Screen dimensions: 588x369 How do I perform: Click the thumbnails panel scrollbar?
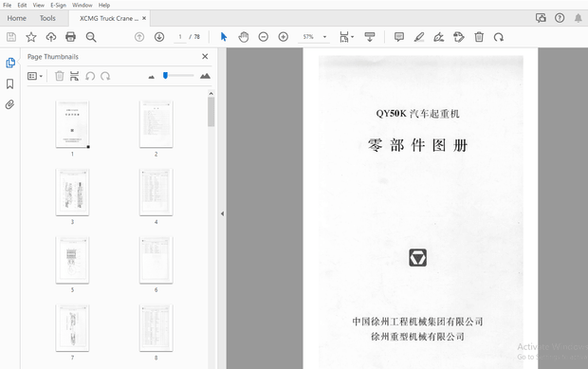(x=211, y=112)
